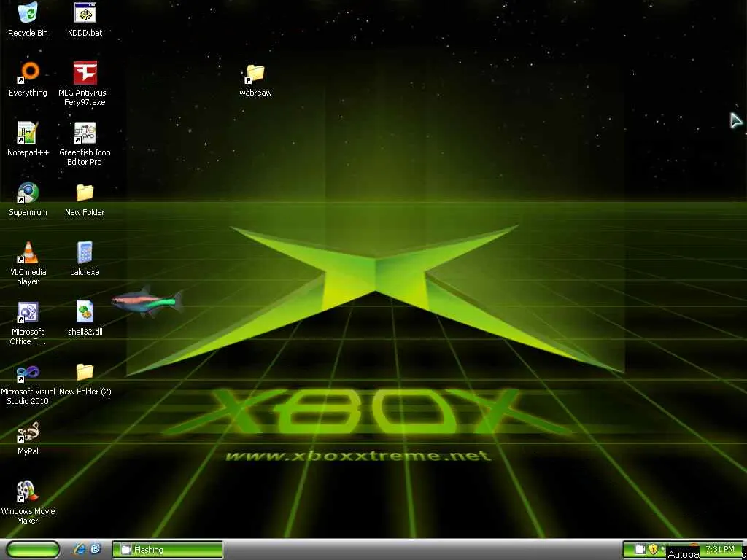Select the Microsoft Office F... shortcut

(x=28, y=312)
